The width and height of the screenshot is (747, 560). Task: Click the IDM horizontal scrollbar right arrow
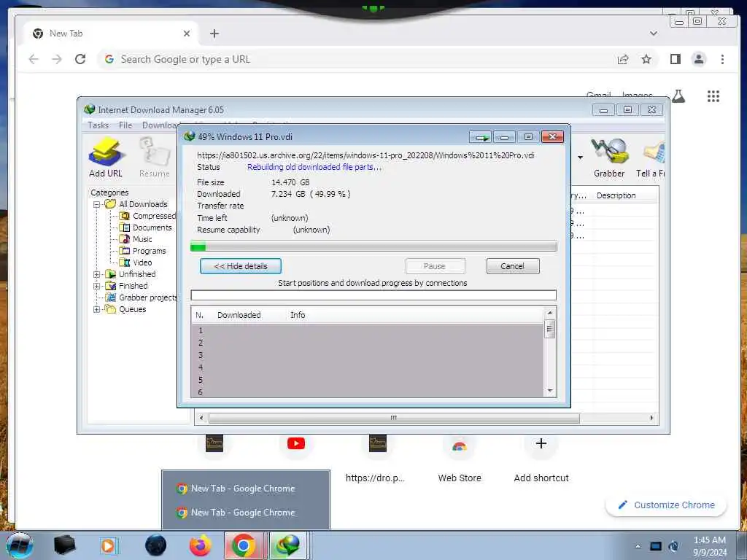pos(651,418)
